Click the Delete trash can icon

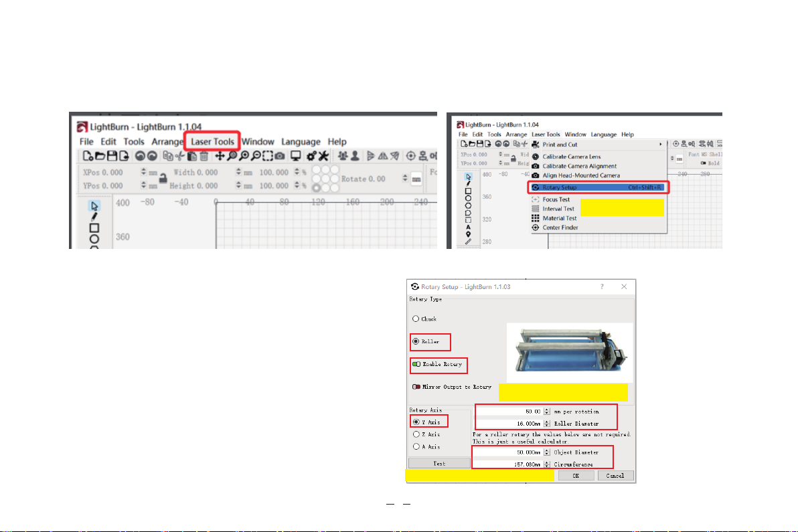tap(204, 156)
